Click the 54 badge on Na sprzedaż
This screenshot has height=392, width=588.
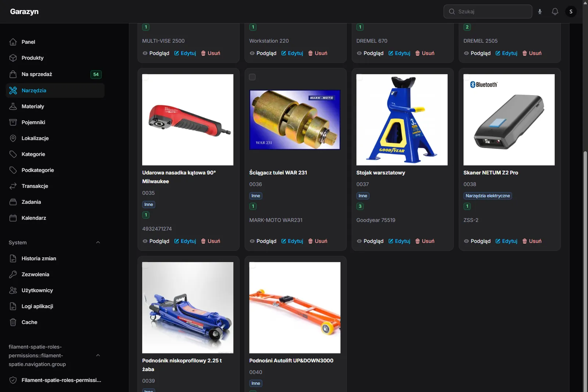(x=96, y=74)
